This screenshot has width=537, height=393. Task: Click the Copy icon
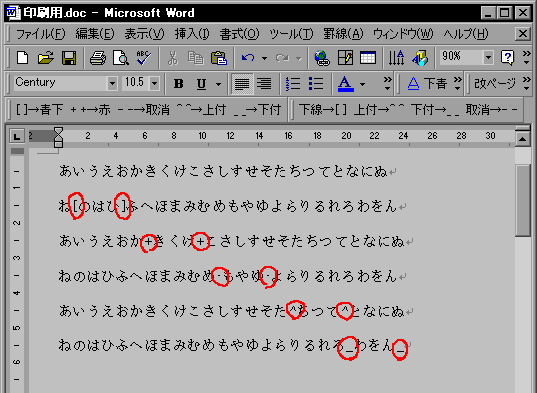[196, 58]
